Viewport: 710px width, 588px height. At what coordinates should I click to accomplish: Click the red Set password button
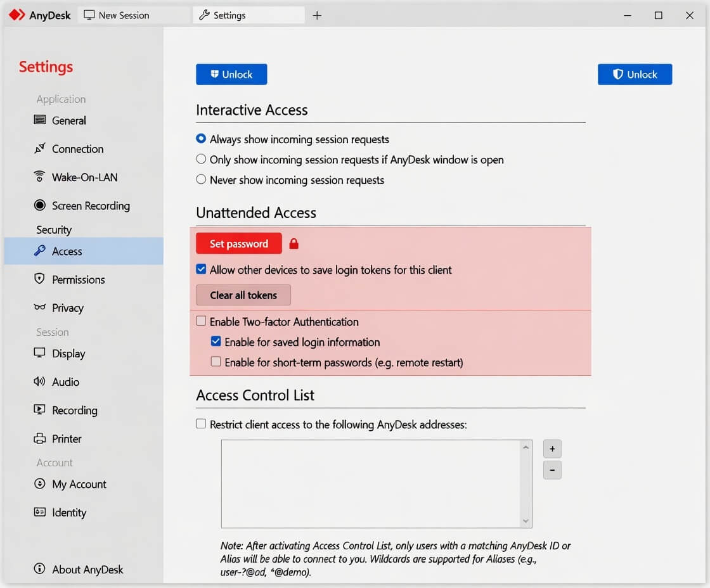pyautogui.click(x=239, y=243)
